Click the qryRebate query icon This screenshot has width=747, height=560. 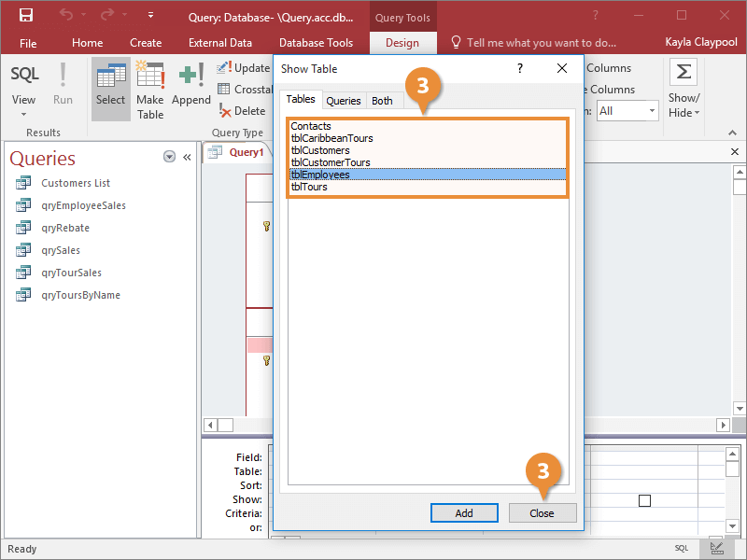tap(23, 228)
